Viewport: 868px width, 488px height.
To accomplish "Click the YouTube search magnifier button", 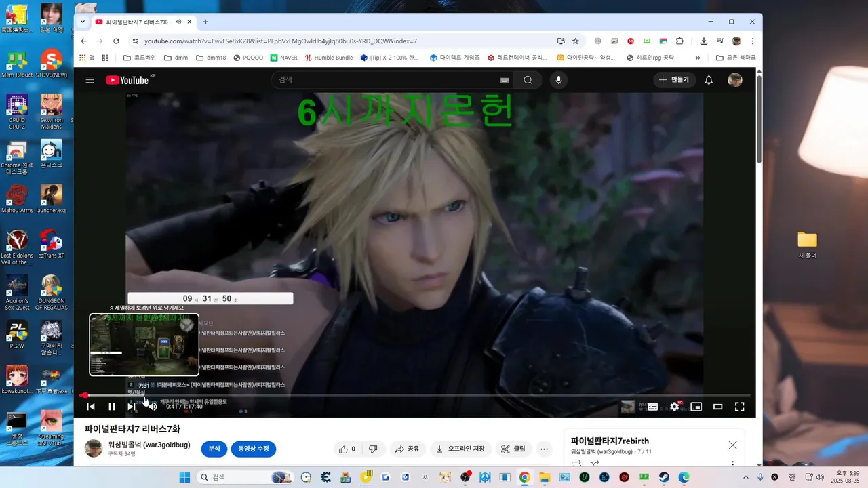I will tap(528, 80).
